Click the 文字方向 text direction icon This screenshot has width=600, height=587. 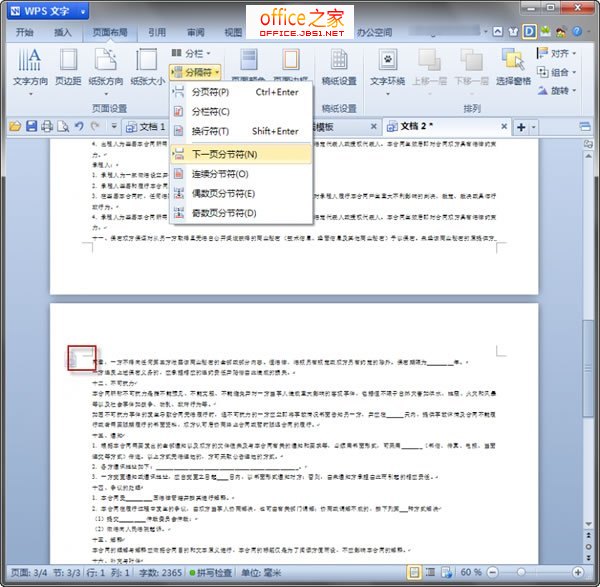click(x=29, y=60)
